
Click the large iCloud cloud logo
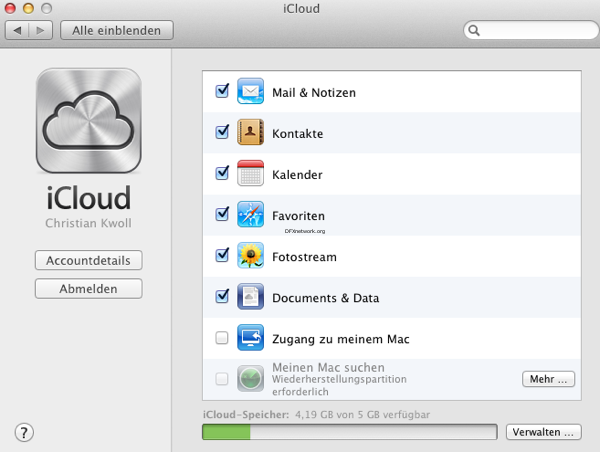89,121
